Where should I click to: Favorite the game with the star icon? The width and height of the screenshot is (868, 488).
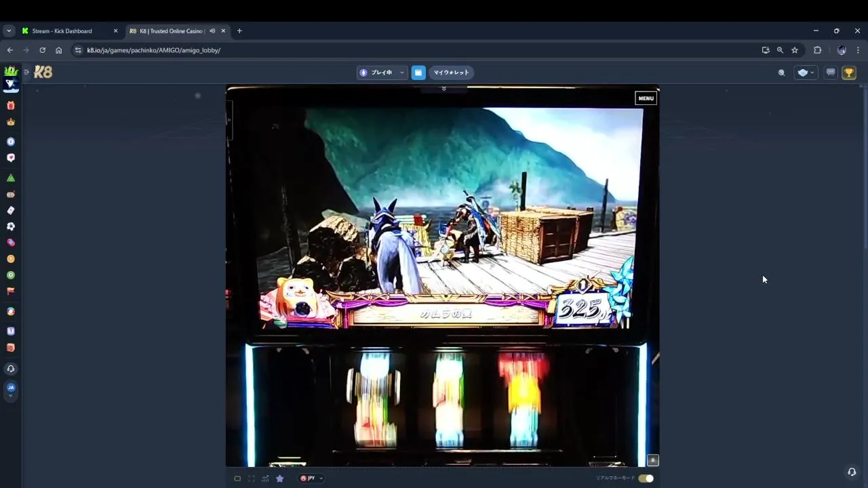(x=279, y=479)
